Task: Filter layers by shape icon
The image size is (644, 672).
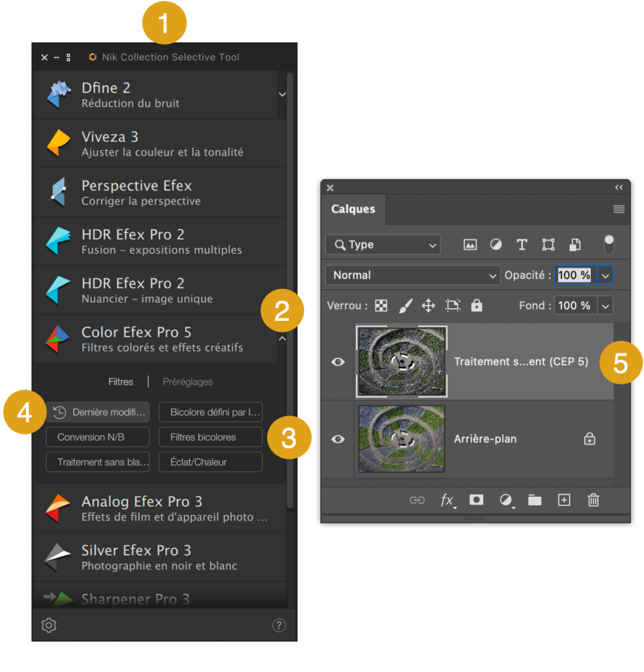Action: (x=548, y=245)
